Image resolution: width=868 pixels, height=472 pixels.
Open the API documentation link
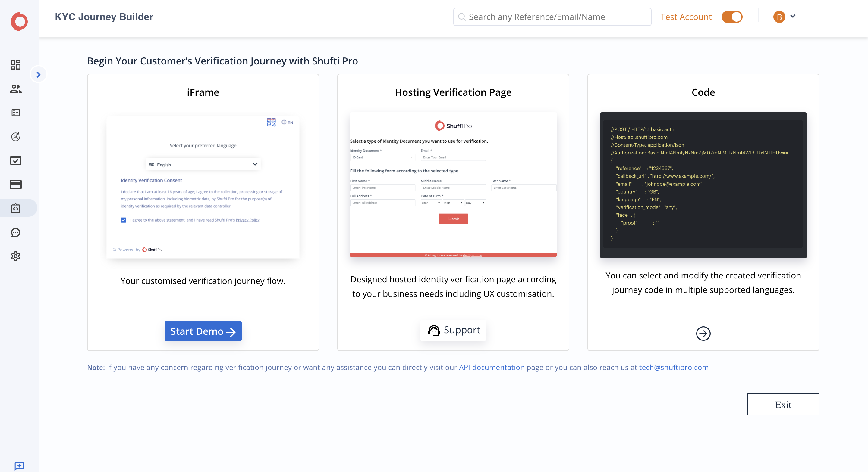tap(492, 367)
